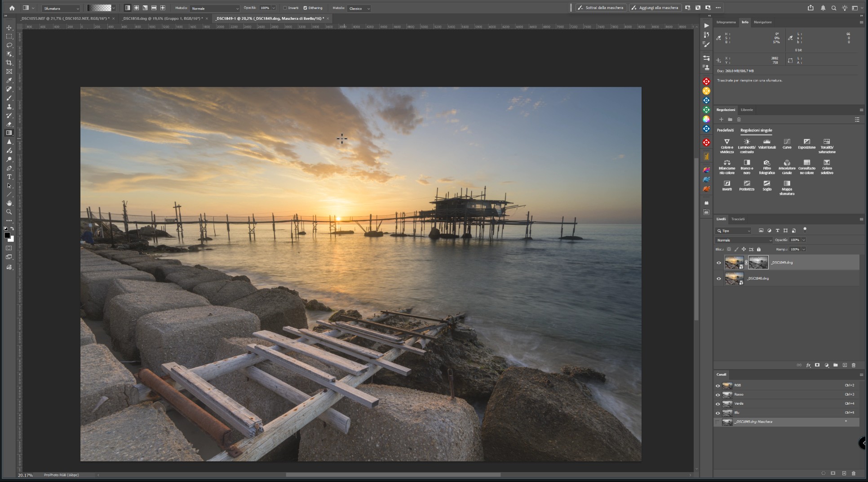Image resolution: width=868 pixels, height=482 pixels.
Task: Click the _DSC1849.dng layer mask thumbnail
Action: pos(758,262)
